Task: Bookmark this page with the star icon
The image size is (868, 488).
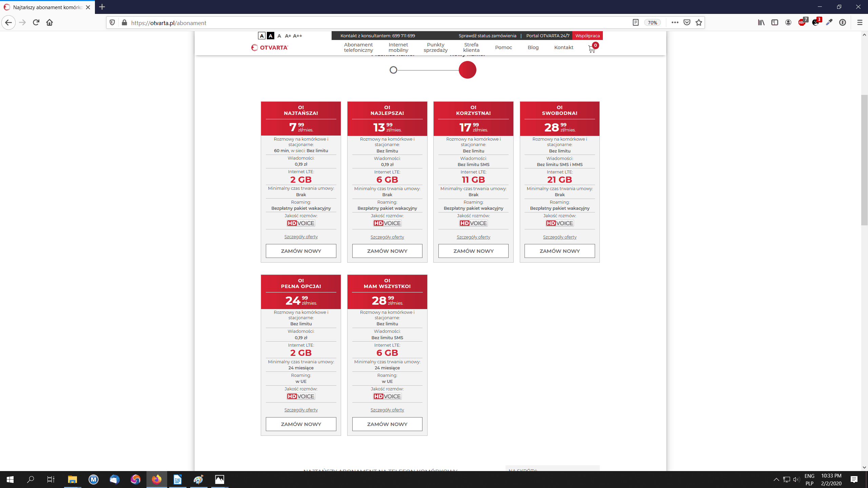Action: point(699,23)
